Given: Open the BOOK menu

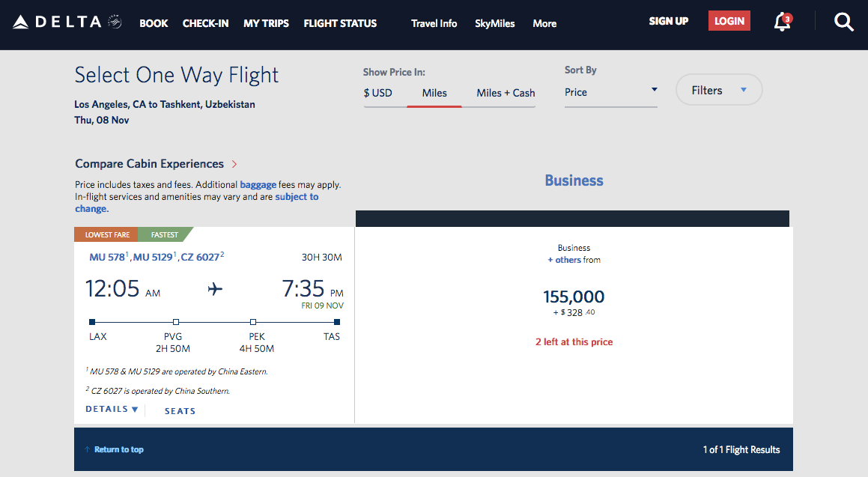Looking at the screenshot, I should click(x=154, y=23).
